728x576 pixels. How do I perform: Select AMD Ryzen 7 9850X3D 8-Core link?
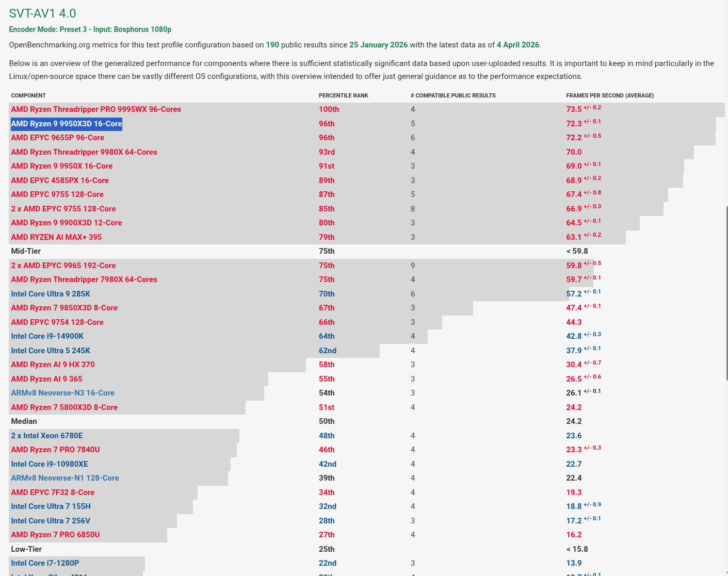click(64, 308)
